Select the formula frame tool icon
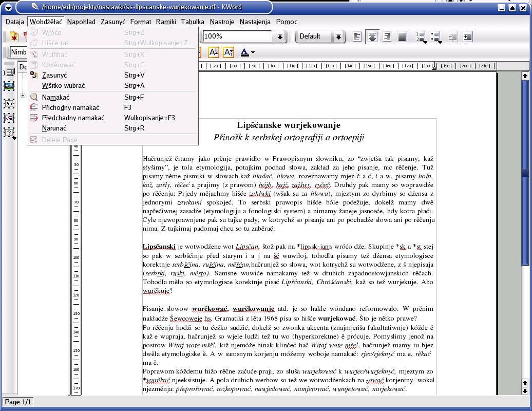Image resolution: width=532 pixels, height=411 pixels. (x=9, y=118)
